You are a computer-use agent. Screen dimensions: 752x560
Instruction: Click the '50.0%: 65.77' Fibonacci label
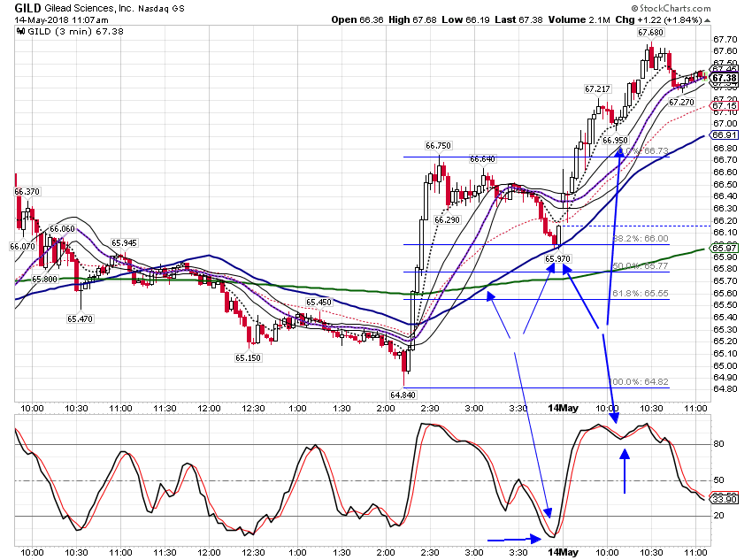pyautogui.click(x=641, y=266)
